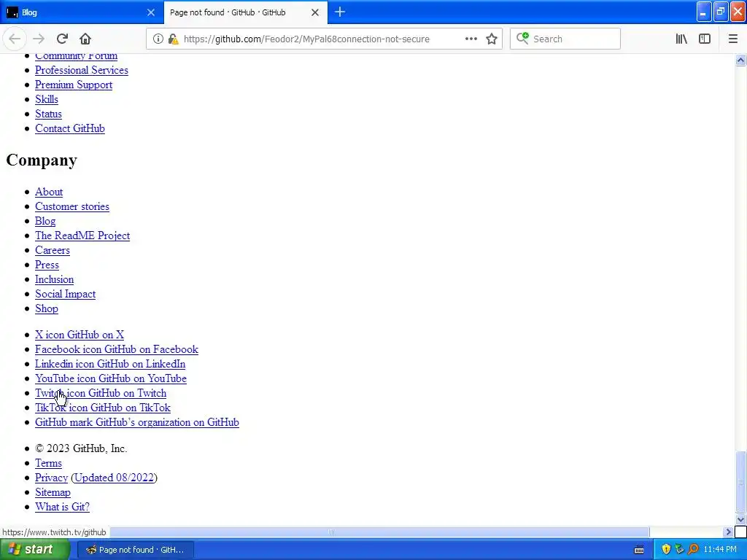Image resolution: width=747 pixels, height=560 pixels.
Task: Open the Professional Services link
Action: point(82,70)
